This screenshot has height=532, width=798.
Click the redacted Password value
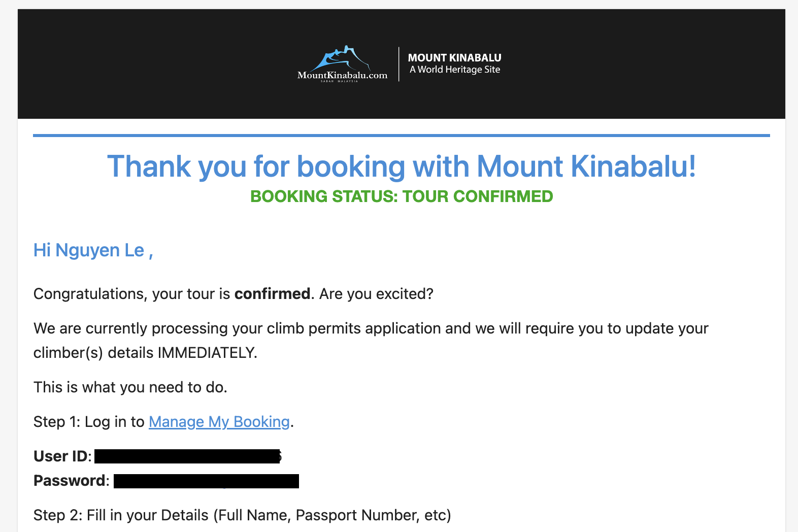point(206,481)
